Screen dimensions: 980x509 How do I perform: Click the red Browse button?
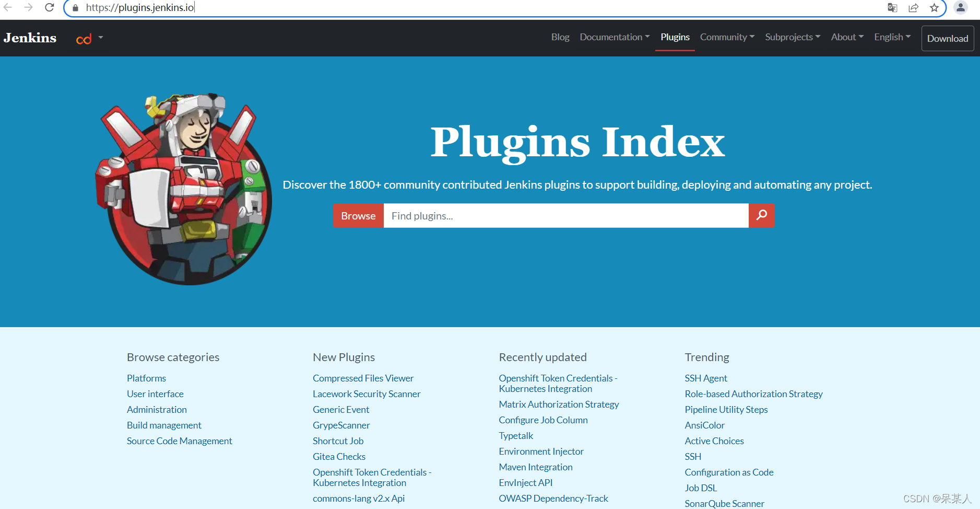[358, 215]
